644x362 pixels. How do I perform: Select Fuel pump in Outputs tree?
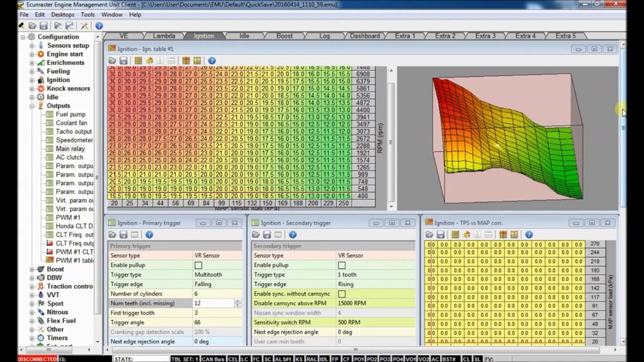pos(70,114)
